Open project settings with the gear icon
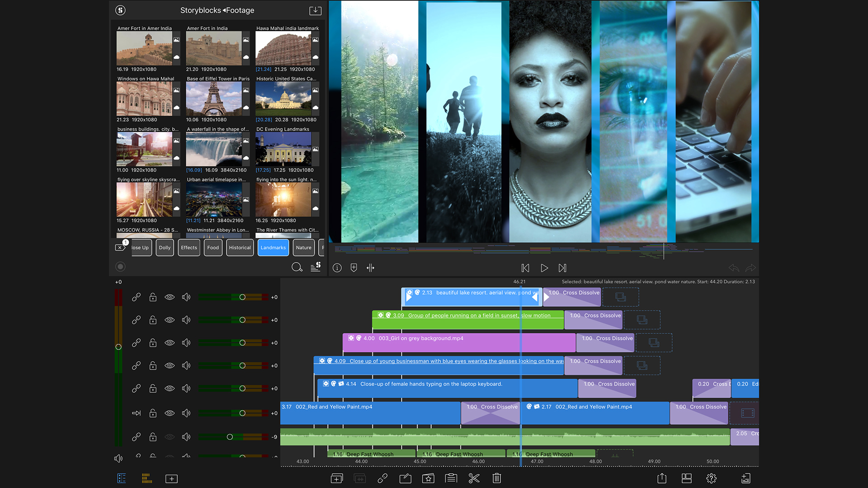The image size is (868, 488). pyautogui.click(x=711, y=478)
